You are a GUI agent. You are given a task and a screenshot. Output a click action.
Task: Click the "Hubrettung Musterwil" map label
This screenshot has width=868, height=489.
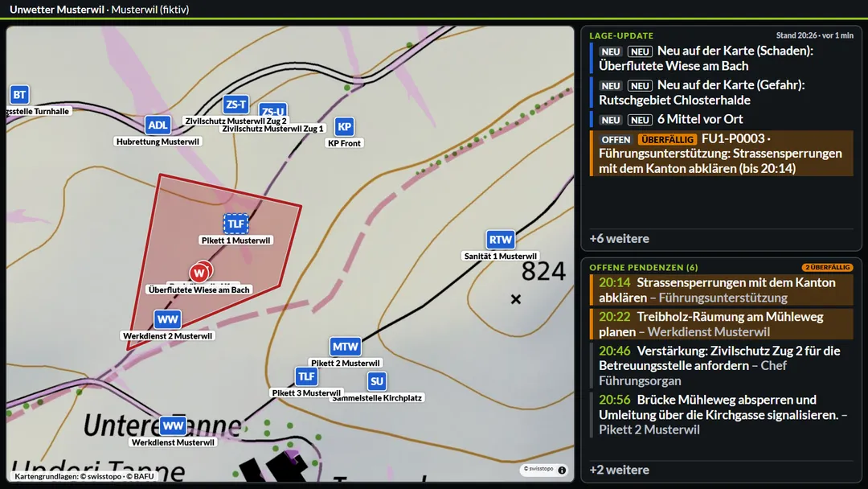pyautogui.click(x=158, y=142)
